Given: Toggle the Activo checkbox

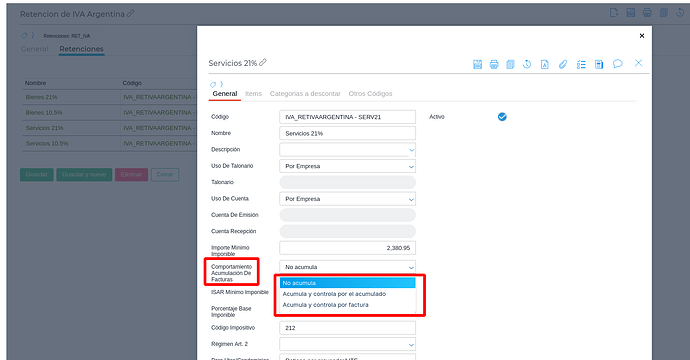Looking at the screenshot, I should tap(502, 117).
